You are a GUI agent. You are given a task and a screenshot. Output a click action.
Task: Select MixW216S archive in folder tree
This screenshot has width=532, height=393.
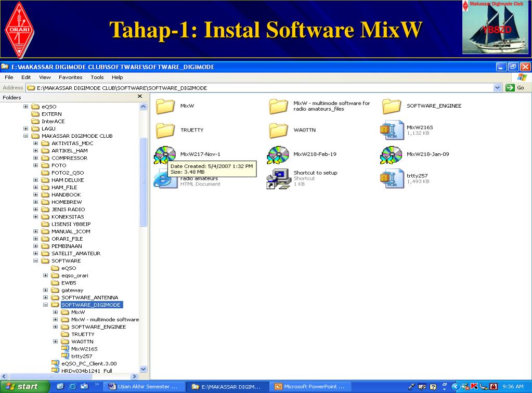84,349
